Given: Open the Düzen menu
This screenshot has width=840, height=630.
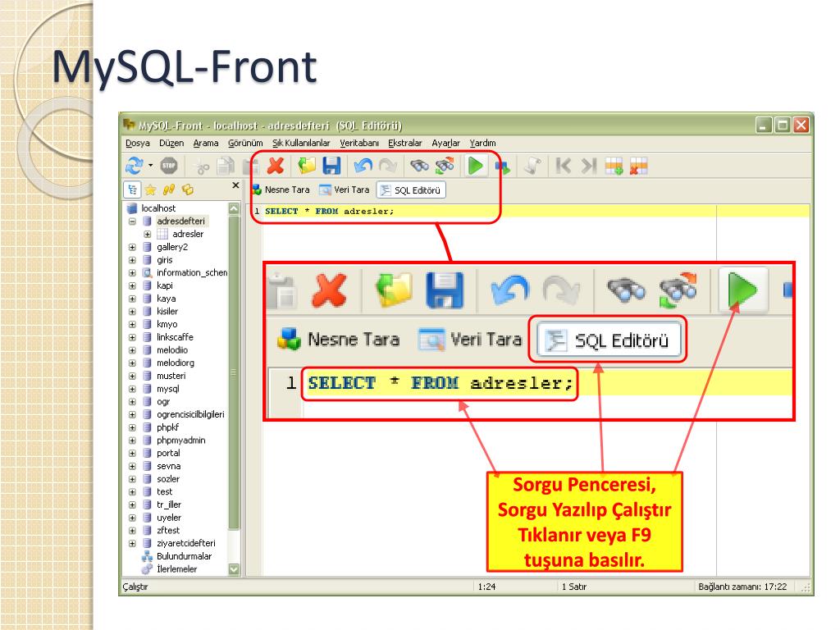Looking at the screenshot, I should click(171, 143).
